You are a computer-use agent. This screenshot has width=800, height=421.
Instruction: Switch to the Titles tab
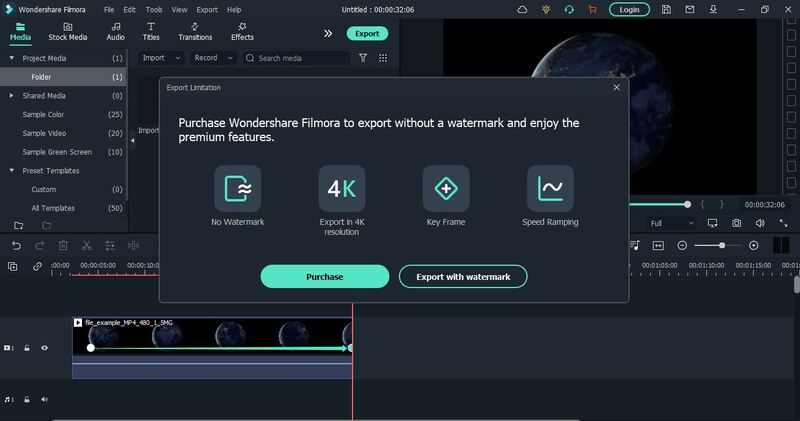pos(151,32)
